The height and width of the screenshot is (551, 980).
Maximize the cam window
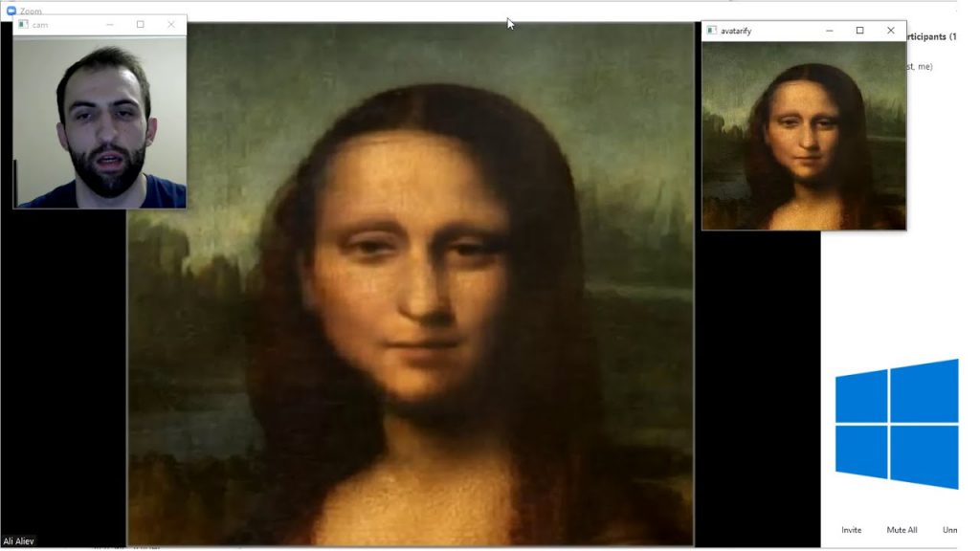141,24
